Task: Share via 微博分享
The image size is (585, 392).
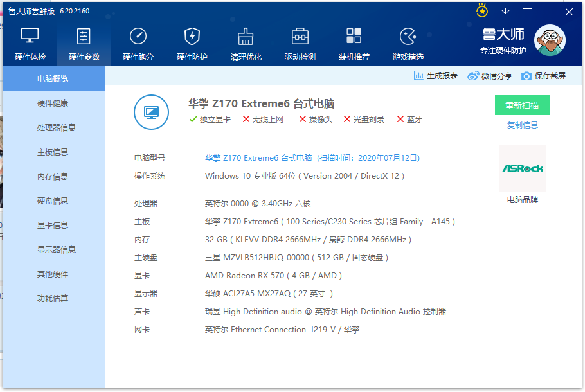Action: (x=490, y=76)
